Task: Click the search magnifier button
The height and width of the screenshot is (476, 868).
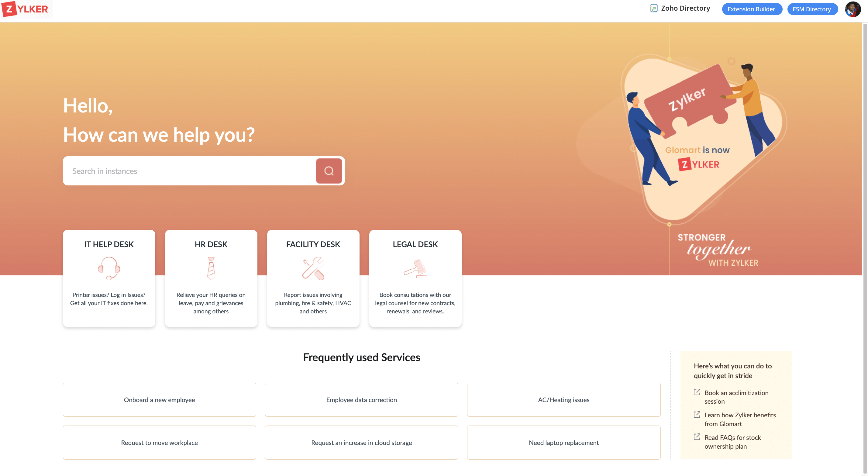Action: tap(329, 170)
